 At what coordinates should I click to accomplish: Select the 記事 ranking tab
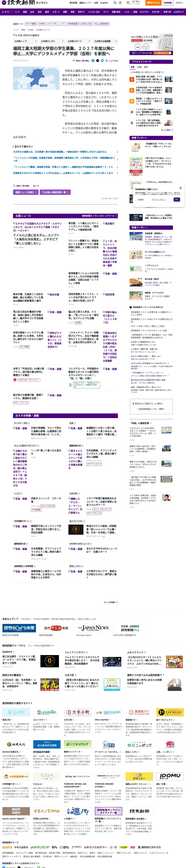click(133, 67)
